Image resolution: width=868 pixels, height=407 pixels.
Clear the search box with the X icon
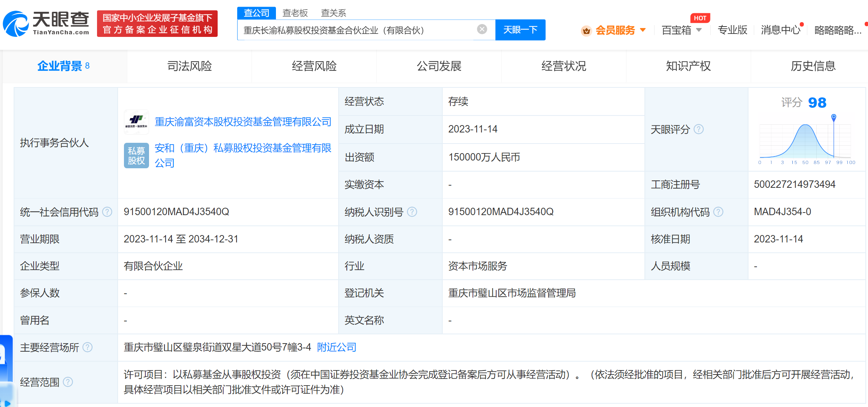pyautogui.click(x=482, y=29)
